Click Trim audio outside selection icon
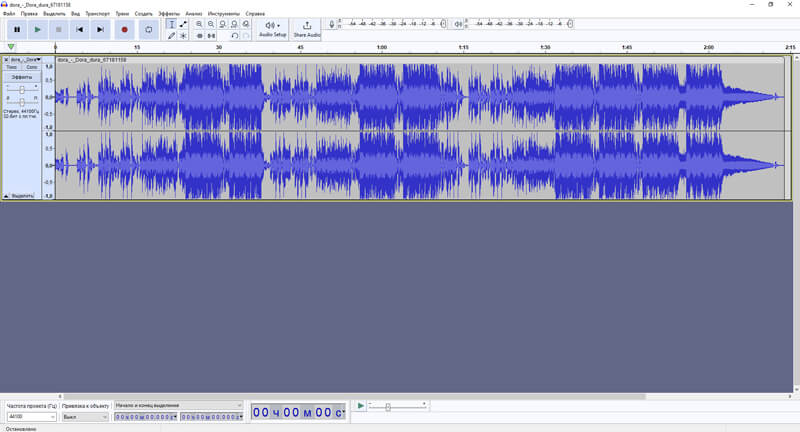The image size is (800, 432). pos(199,36)
